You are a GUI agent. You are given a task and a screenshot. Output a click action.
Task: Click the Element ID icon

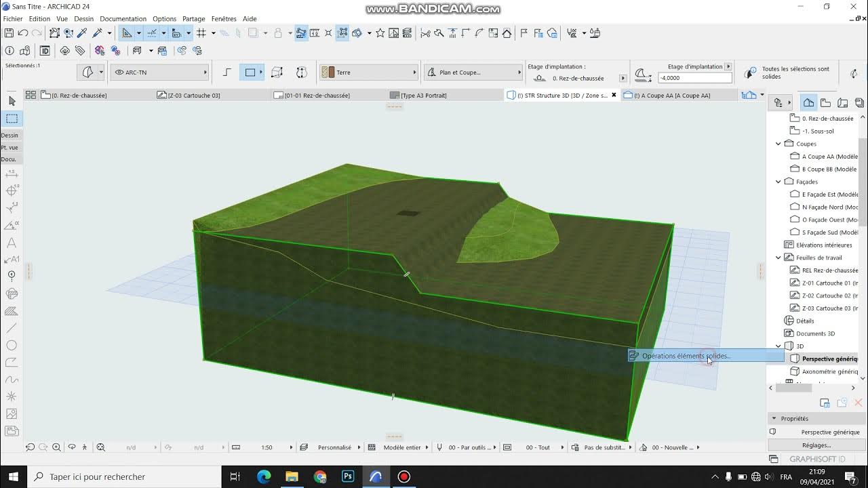point(45,50)
